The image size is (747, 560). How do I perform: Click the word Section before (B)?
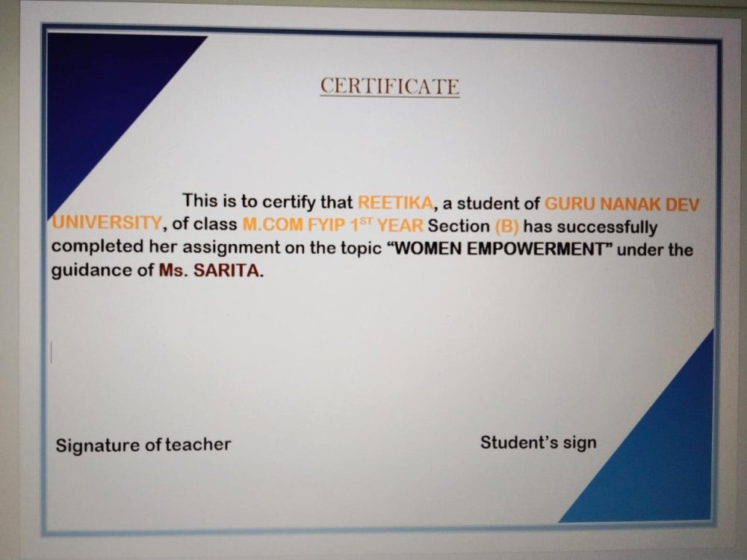pos(459,225)
